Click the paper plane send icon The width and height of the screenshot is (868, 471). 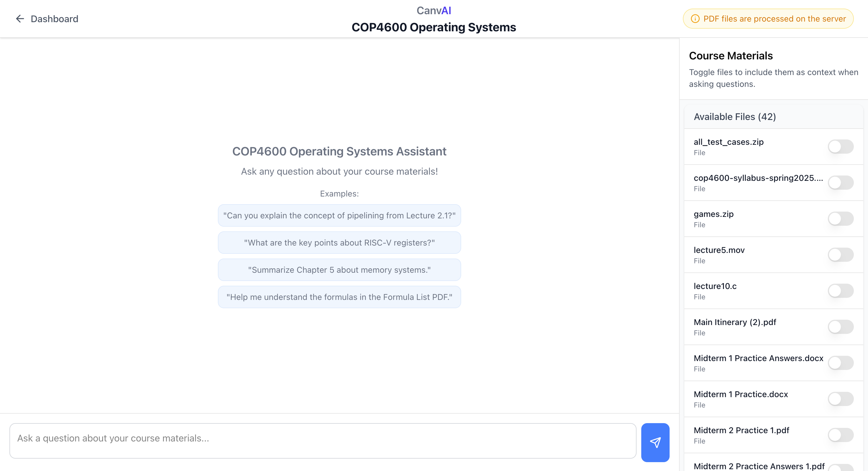point(655,442)
